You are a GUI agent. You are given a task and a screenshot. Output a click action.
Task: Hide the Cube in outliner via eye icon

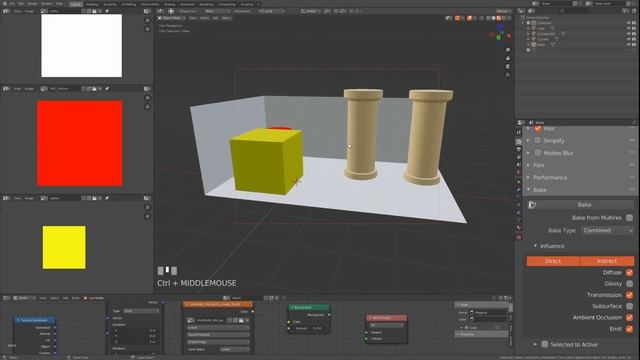click(x=629, y=29)
